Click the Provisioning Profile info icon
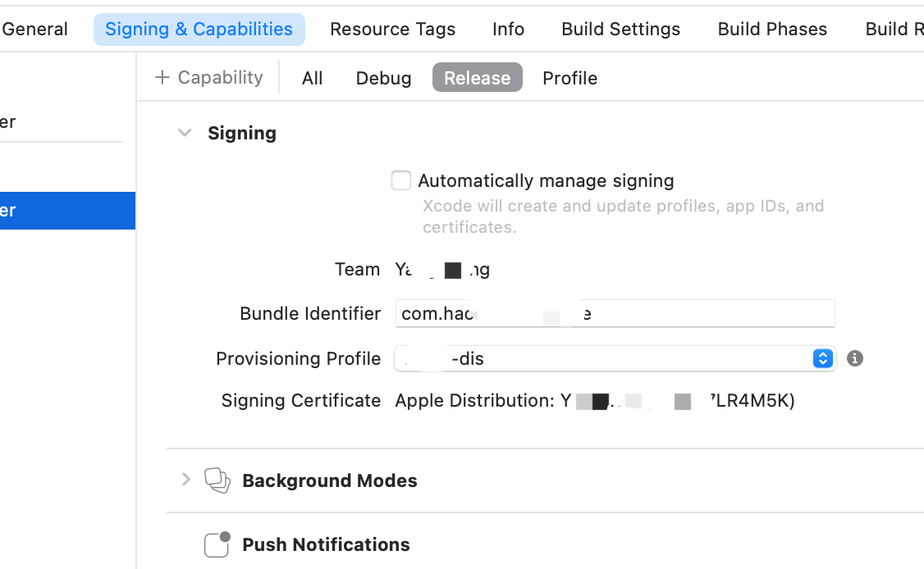The height and width of the screenshot is (569, 924). [854, 358]
